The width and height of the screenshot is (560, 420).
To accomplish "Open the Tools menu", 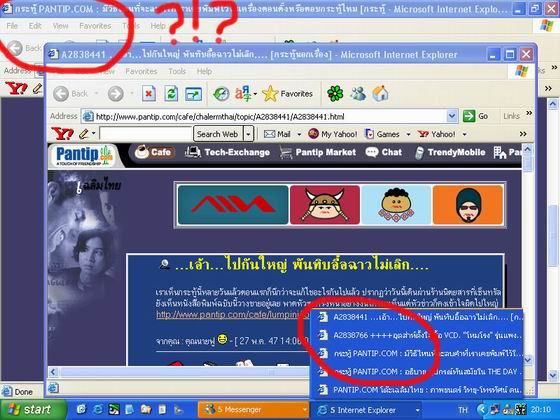I will [177, 71].
